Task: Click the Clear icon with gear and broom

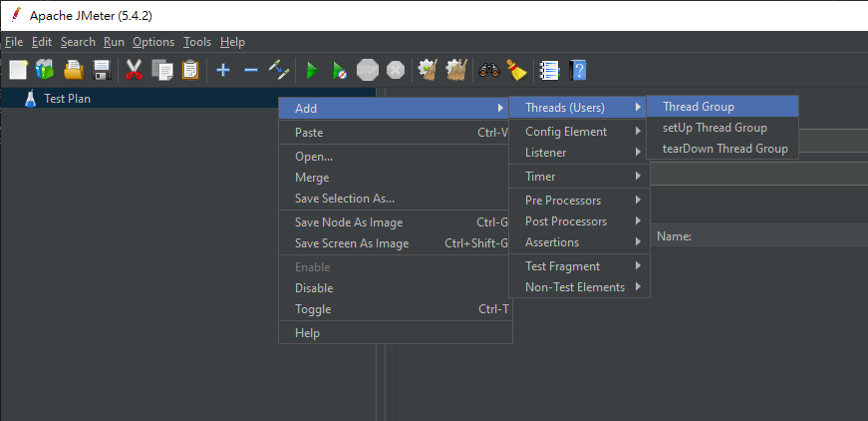Action: pyautogui.click(x=428, y=71)
